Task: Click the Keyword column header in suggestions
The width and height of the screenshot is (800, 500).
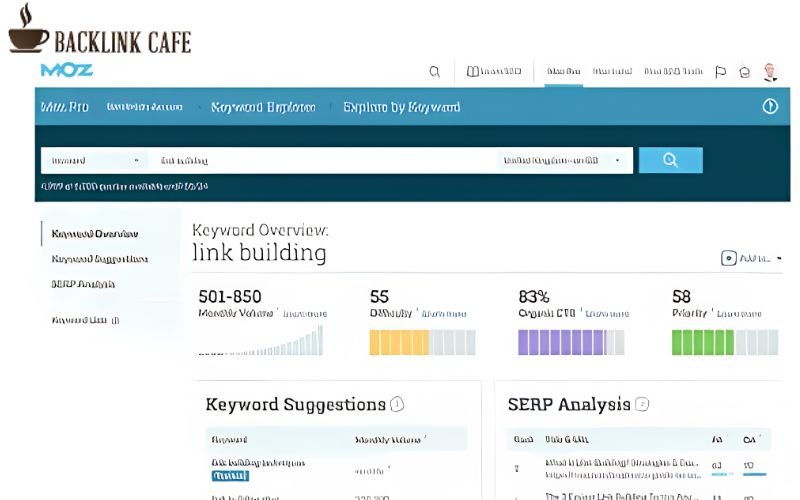Action: point(229,439)
